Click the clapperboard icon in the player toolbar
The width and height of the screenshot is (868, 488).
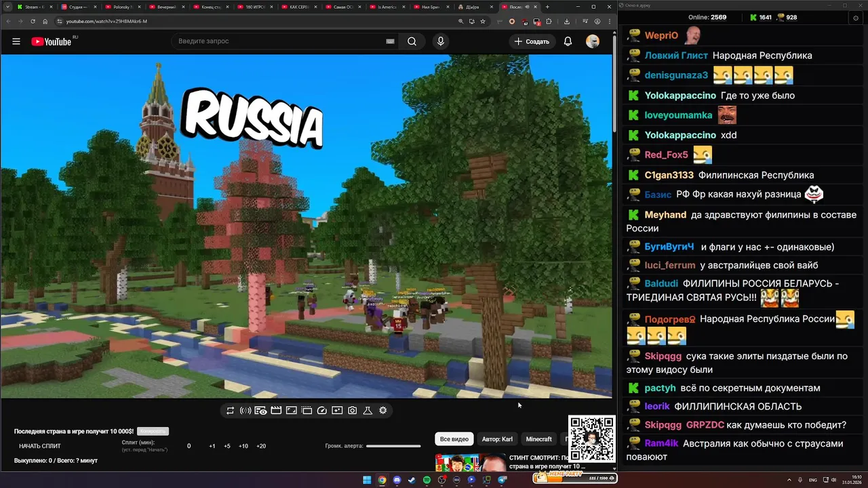[276, 410]
